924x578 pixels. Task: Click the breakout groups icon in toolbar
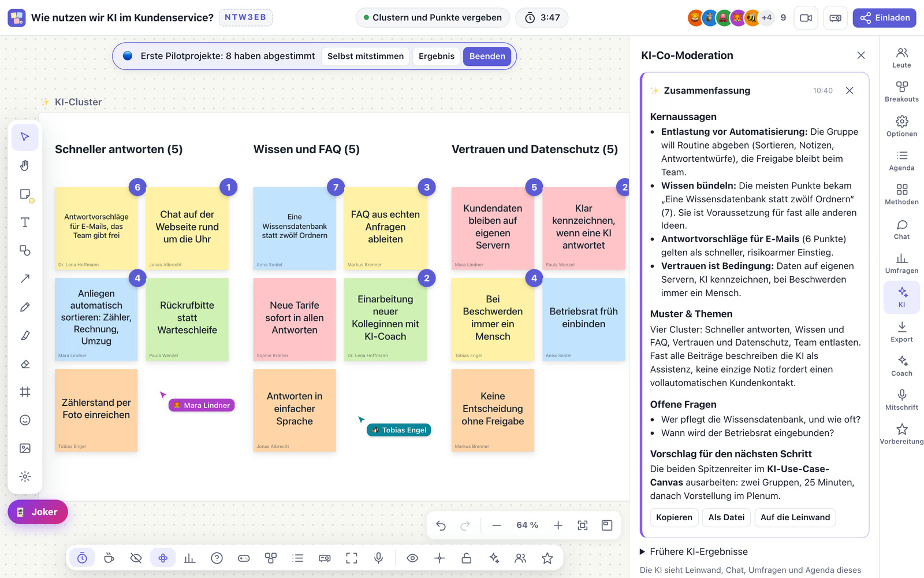click(x=270, y=558)
